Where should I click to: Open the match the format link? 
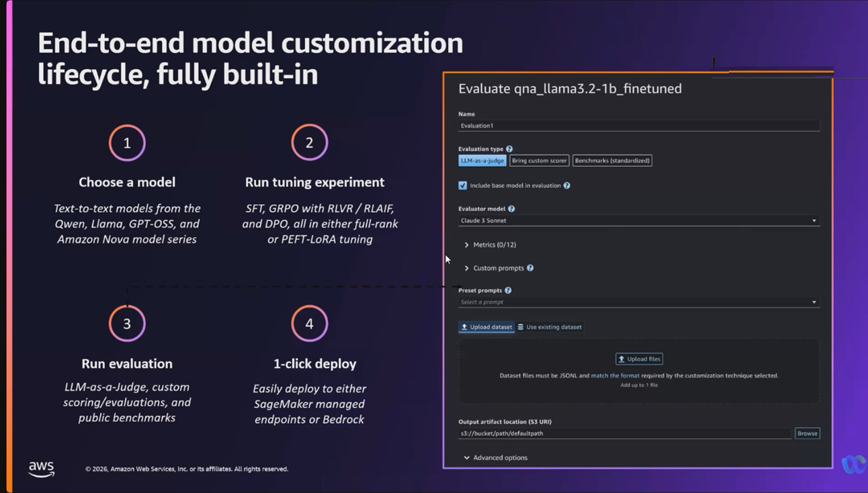[x=615, y=375]
